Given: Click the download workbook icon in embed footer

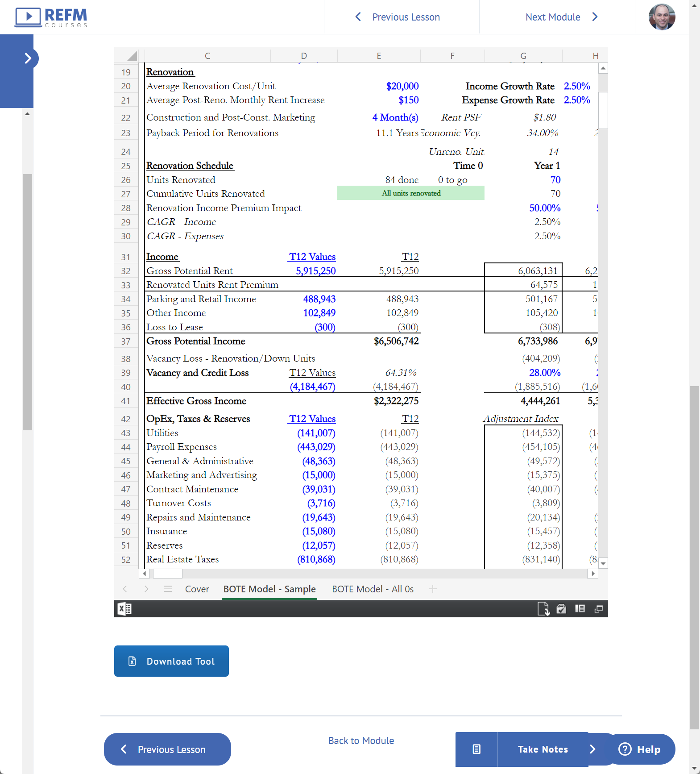Looking at the screenshot, I should [543, 609].
